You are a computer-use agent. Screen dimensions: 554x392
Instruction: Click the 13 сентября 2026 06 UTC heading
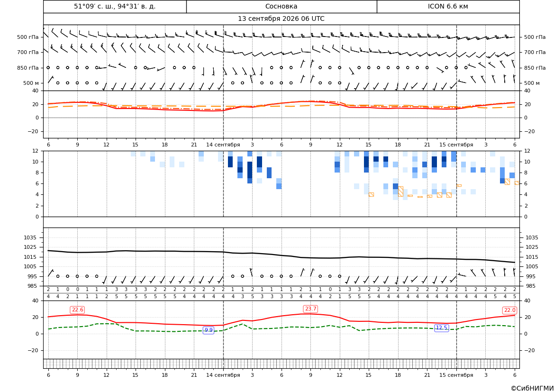281,19
